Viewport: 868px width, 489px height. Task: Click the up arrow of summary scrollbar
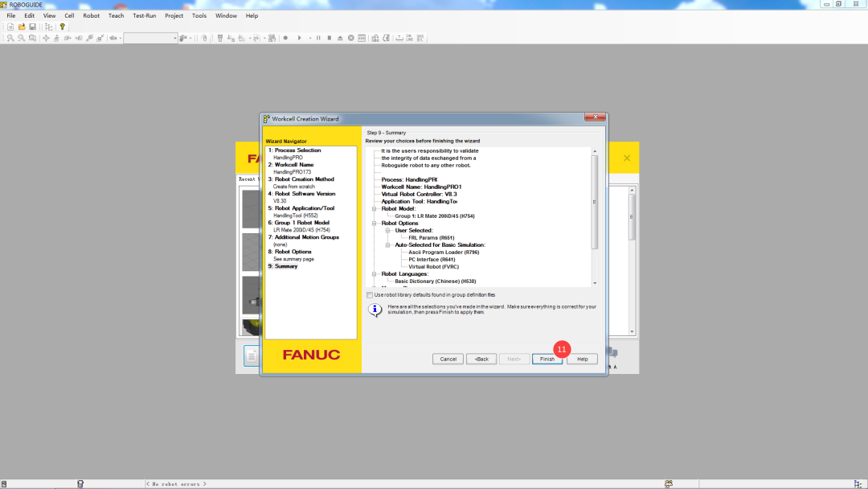click(595, 151)
